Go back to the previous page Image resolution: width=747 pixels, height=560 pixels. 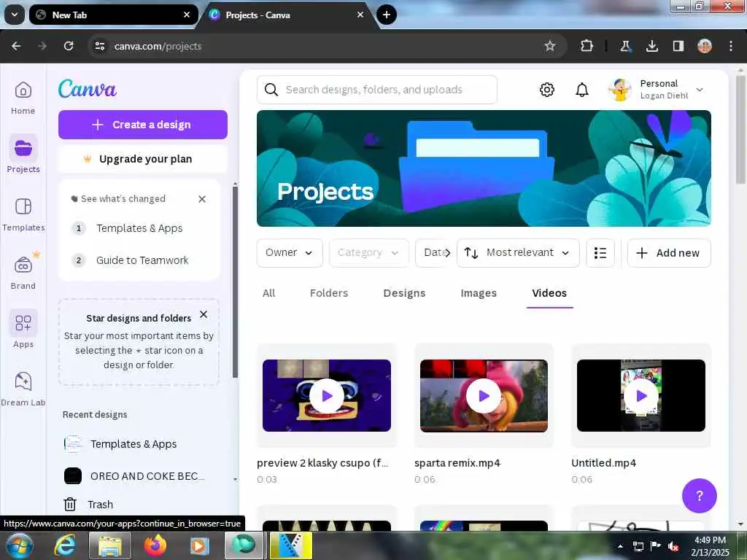coord(16,46)
